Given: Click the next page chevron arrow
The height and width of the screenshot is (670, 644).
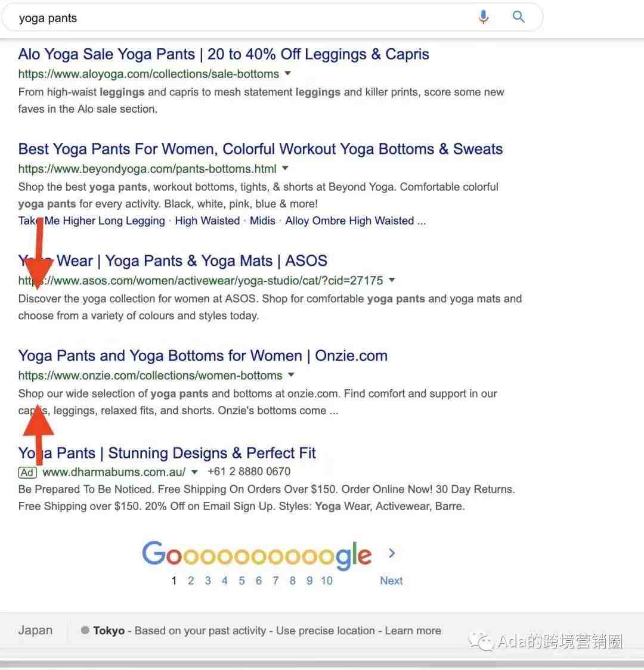Looking at the screenshot, I should click(x=392, y=553).
